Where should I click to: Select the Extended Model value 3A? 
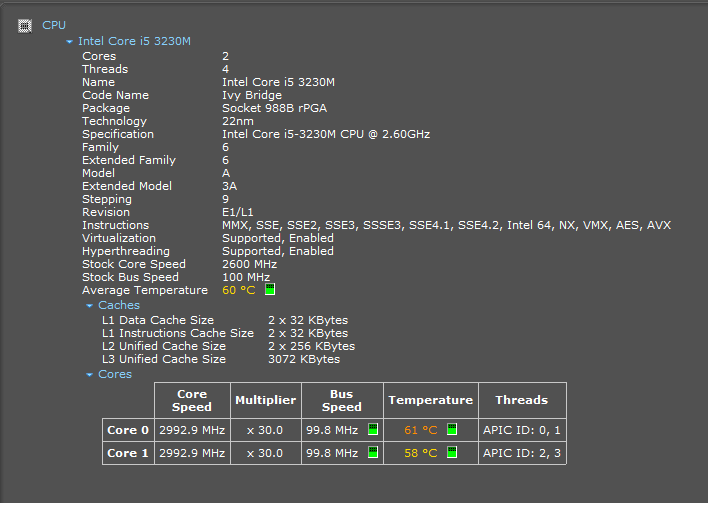229,186
